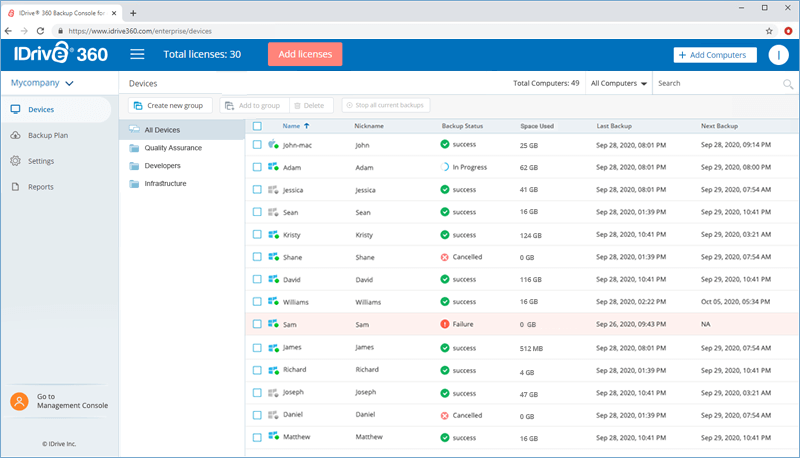Click the offline device icon for Jessica
The image size is (800, 458).
coord(273,189)
